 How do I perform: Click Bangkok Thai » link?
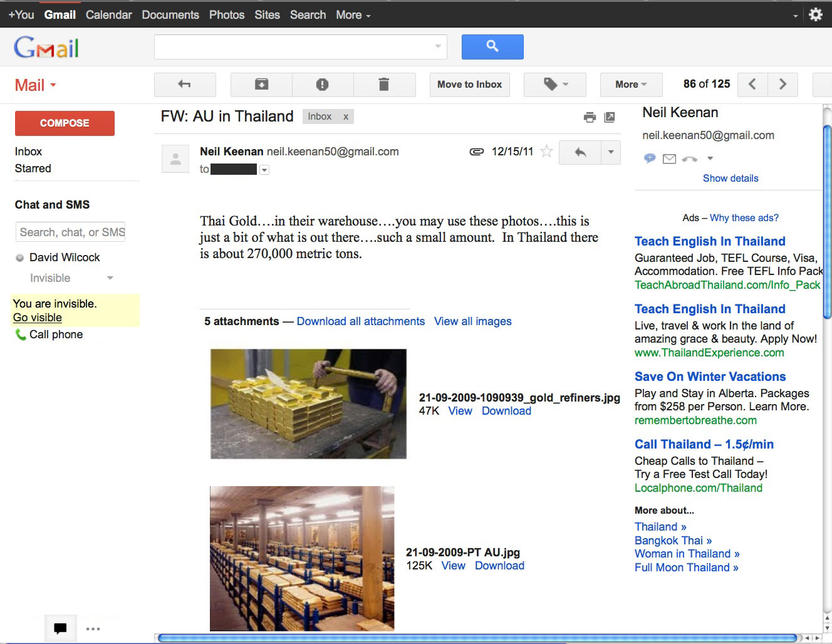673,541
